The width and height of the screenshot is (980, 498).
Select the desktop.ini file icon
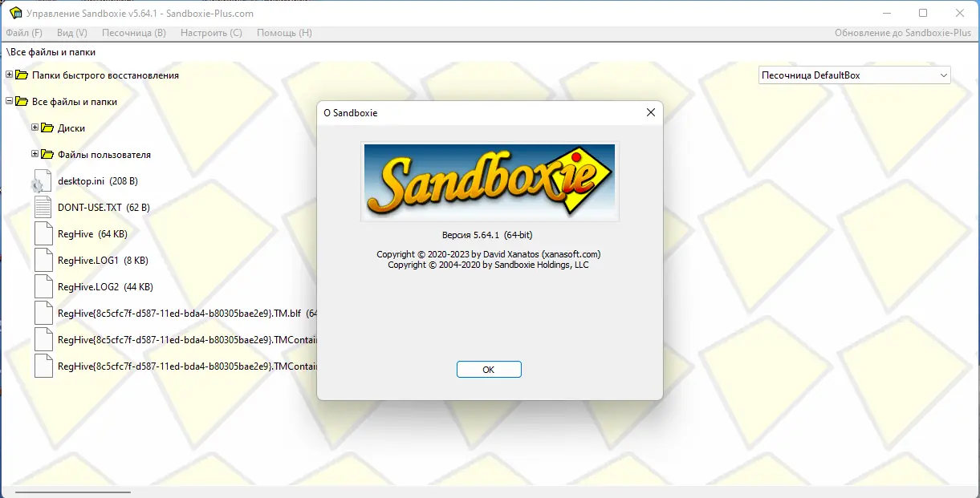pos(42,181)
